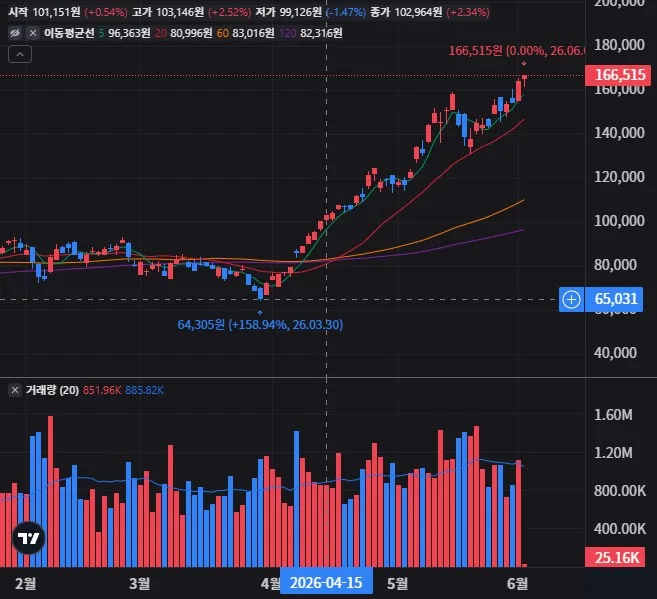This screenshot has height=599, width=657.
Task: Click the 40,000 price axis label
Action: coord(615,353)
